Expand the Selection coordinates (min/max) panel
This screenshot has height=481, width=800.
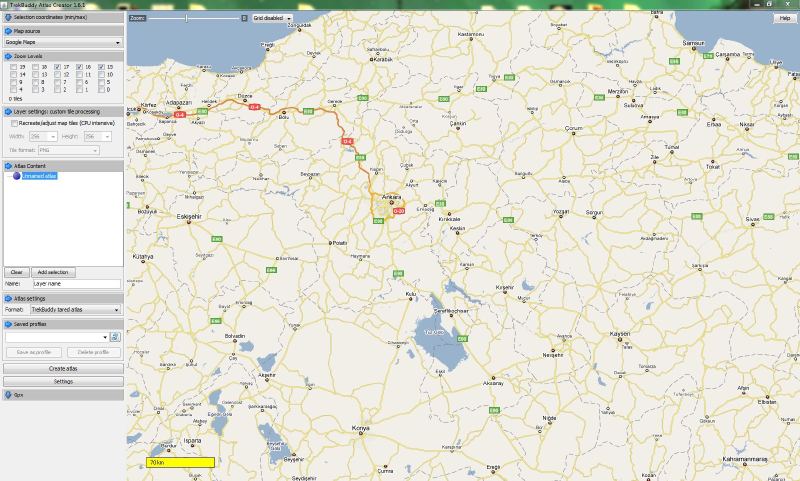63,17
